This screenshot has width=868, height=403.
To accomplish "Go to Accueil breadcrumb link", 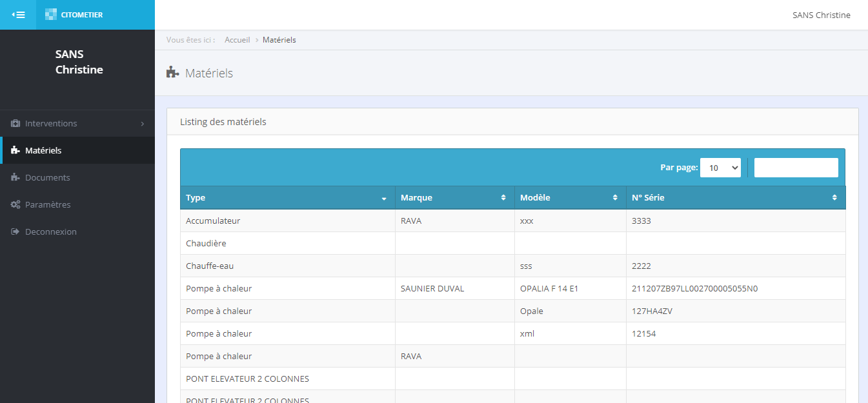I will click(x=237, y=40).
